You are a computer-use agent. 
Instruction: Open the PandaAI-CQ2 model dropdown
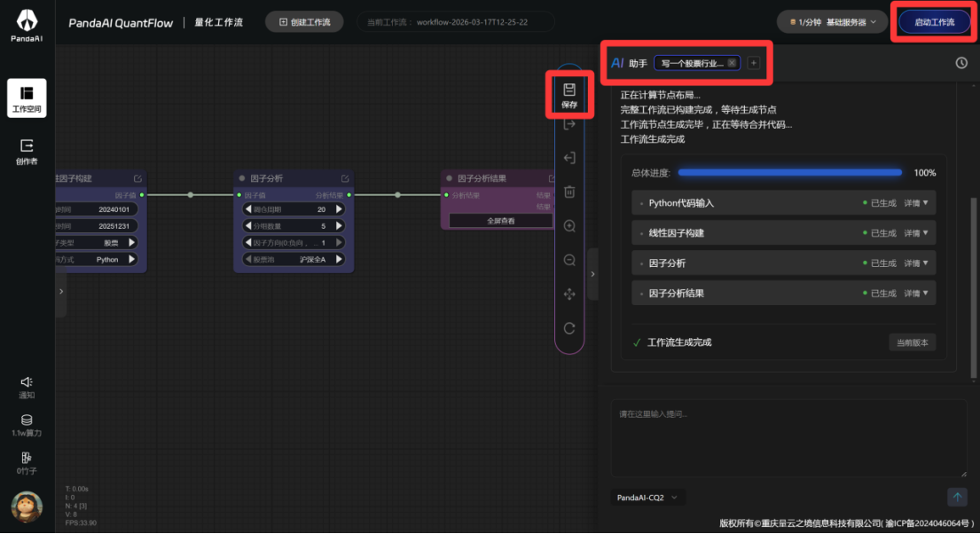pyautogui.click(x=647, y=497)
